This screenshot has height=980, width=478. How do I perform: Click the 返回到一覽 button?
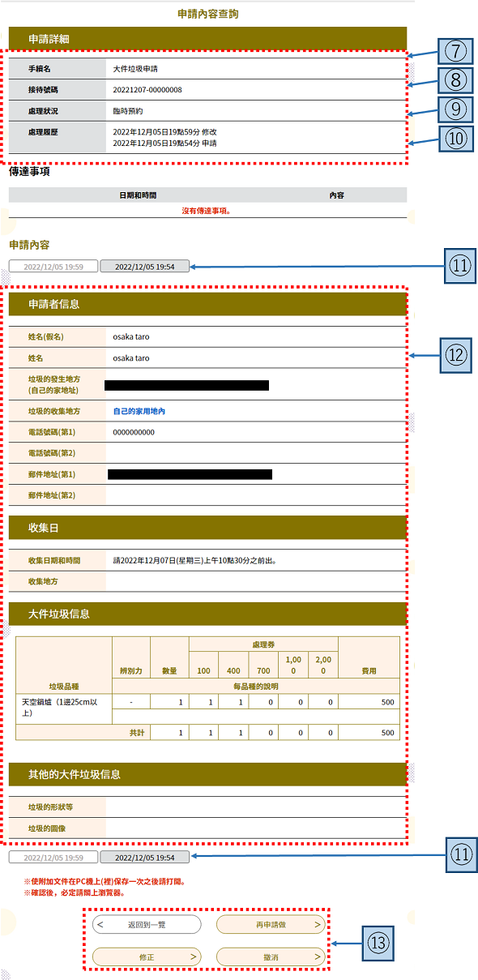pos(147,924)
